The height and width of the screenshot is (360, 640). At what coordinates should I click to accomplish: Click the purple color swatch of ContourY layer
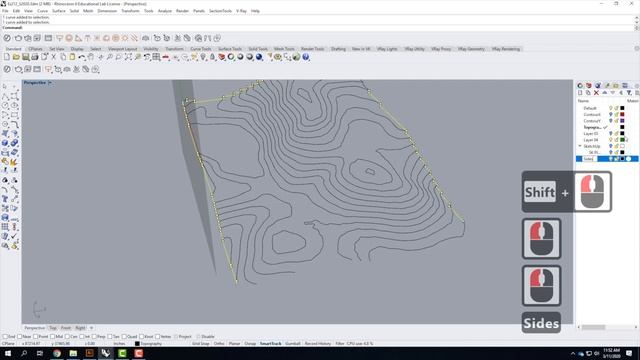pos(622,121)
